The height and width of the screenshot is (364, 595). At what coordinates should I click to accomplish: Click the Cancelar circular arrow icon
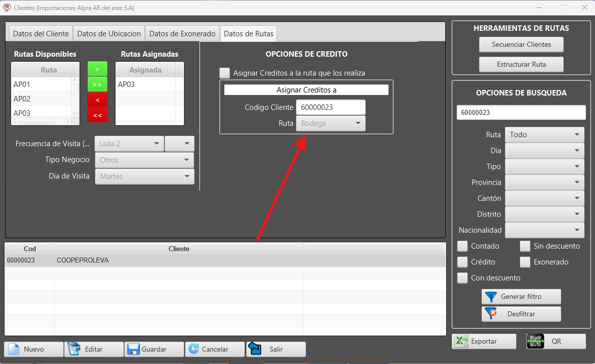(194, 349)
